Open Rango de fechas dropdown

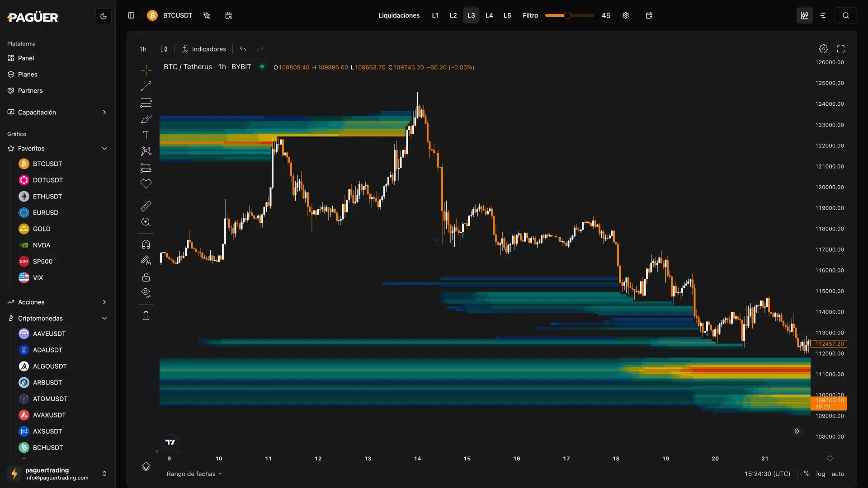pos(194,474)
